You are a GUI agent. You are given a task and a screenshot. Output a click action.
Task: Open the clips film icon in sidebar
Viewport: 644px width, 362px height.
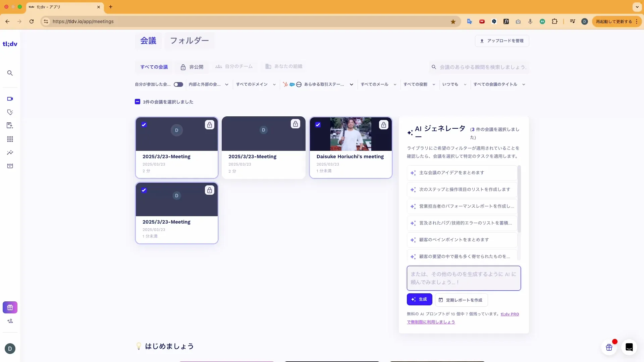10,166
